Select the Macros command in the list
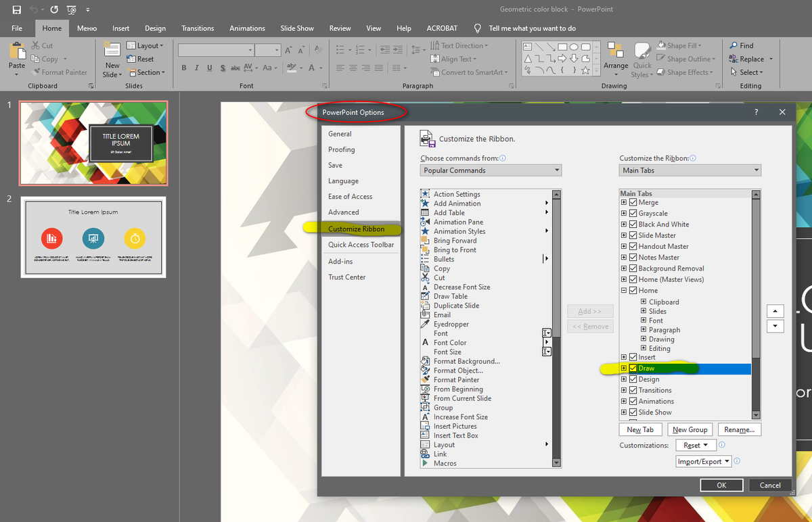 [x=445, y=463]
